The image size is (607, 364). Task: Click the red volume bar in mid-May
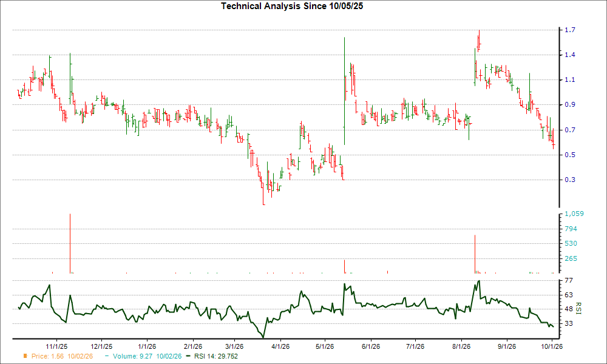click(344, 267)
